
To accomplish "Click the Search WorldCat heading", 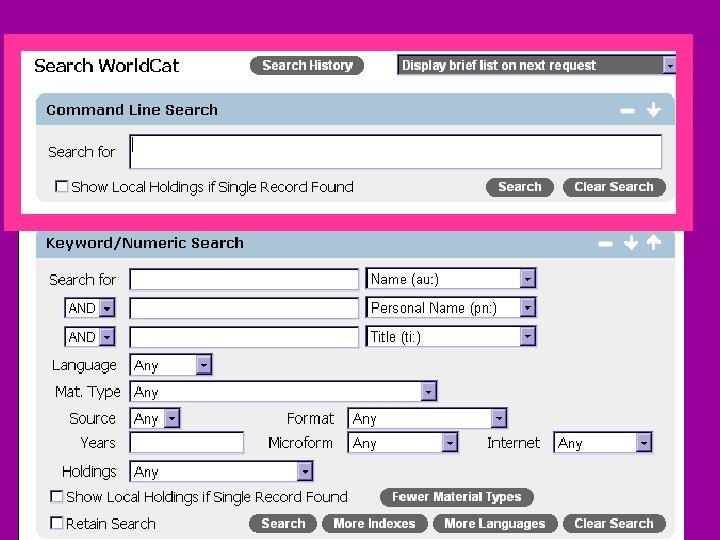I will click(107, 66).
